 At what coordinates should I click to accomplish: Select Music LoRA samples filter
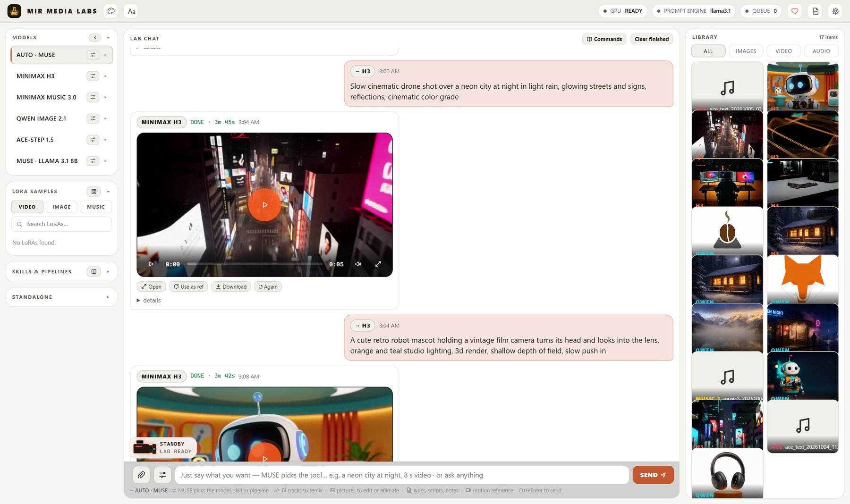click(96, 207)
